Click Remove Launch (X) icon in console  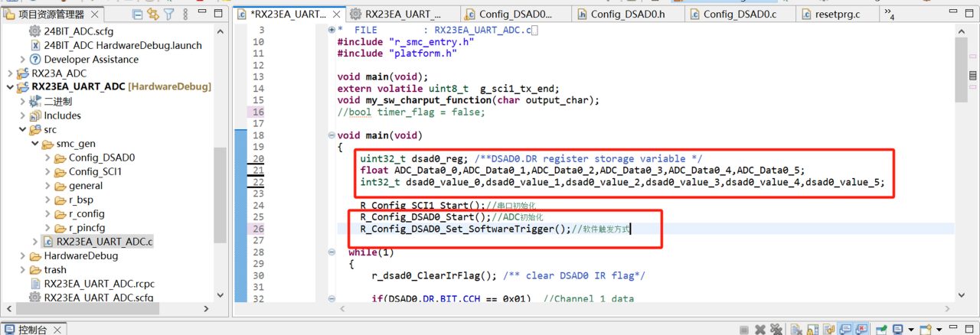tap(760, 330)
